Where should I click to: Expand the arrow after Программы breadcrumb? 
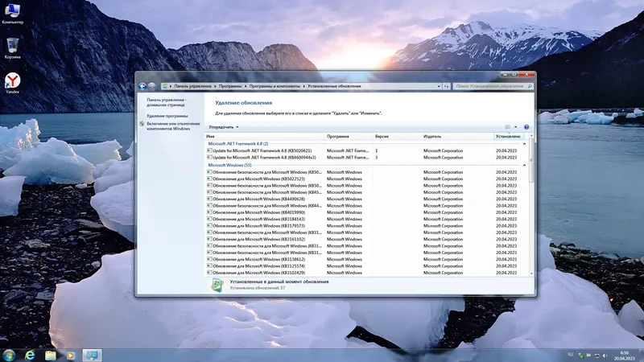point(246,86)
